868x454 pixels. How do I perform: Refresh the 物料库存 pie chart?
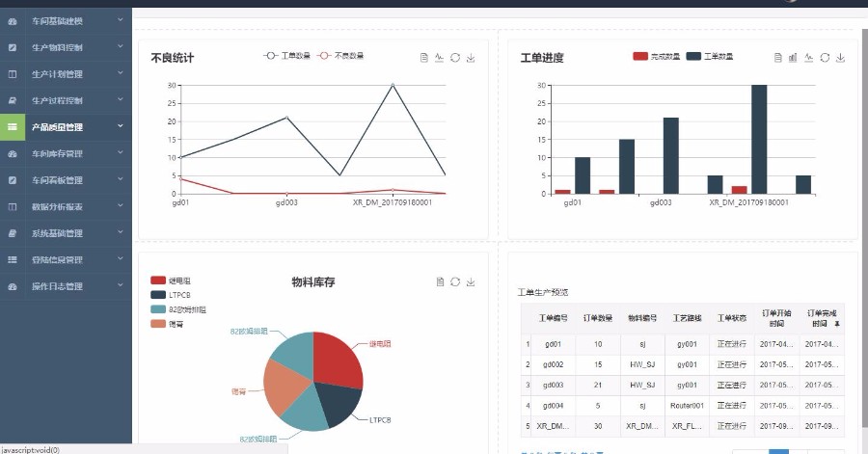455,282
